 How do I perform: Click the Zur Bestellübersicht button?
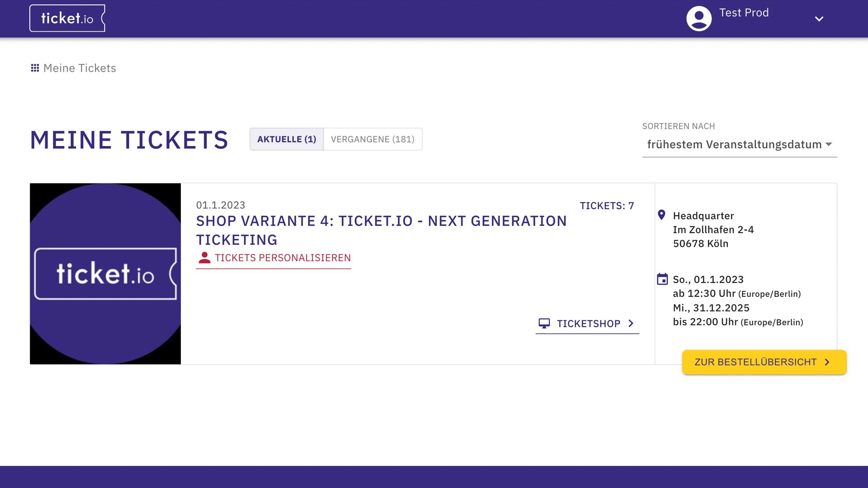[764, 362]
